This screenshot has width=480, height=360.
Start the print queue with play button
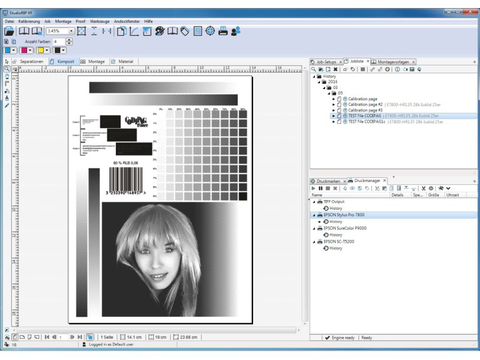pyautogui.click(x=313, y=188)
